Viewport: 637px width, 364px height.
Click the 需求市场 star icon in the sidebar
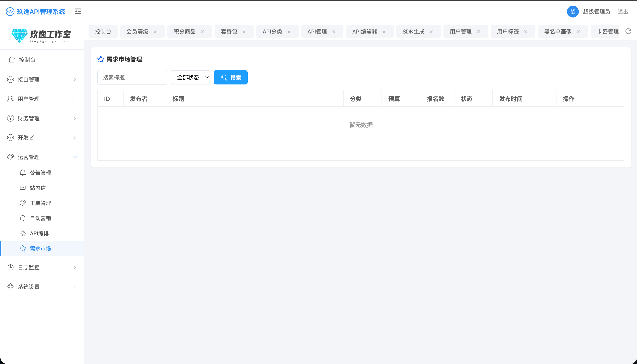pyautogui.click(x=23, y=249)
